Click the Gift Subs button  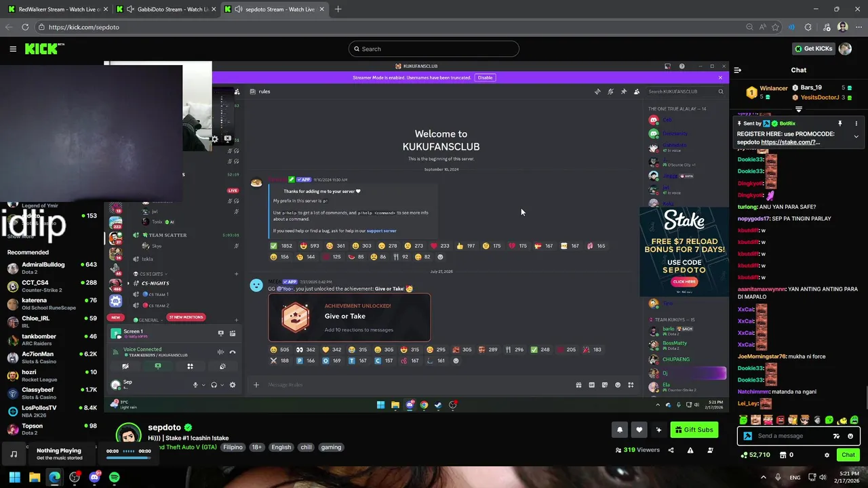tap(694, 430)
